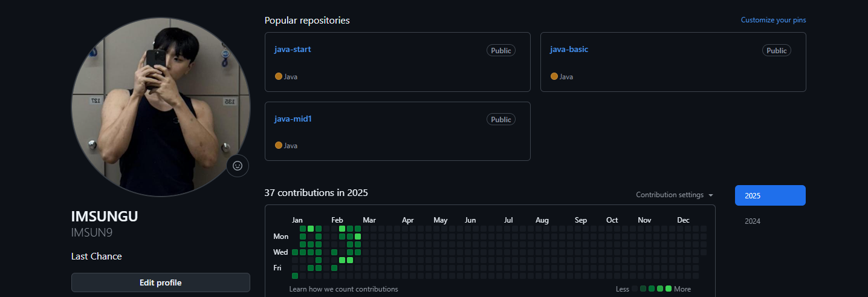
Task: Open the java-mid1 repository link
Action: click(293, 119)
